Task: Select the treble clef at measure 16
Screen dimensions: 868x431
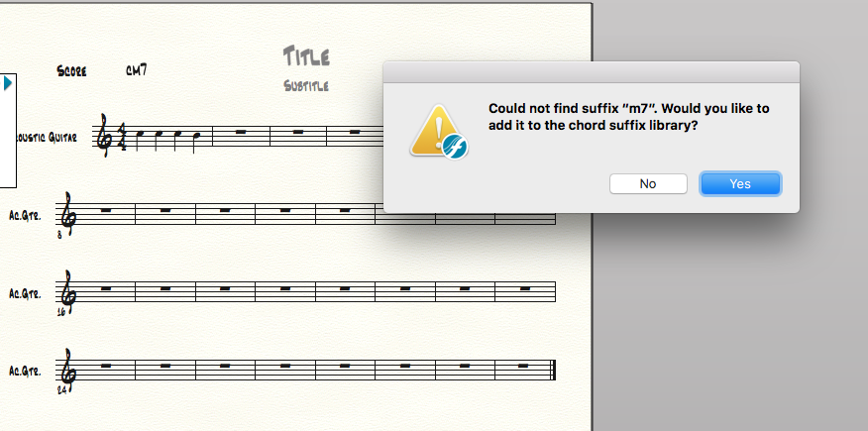Action: coord(68,291)
